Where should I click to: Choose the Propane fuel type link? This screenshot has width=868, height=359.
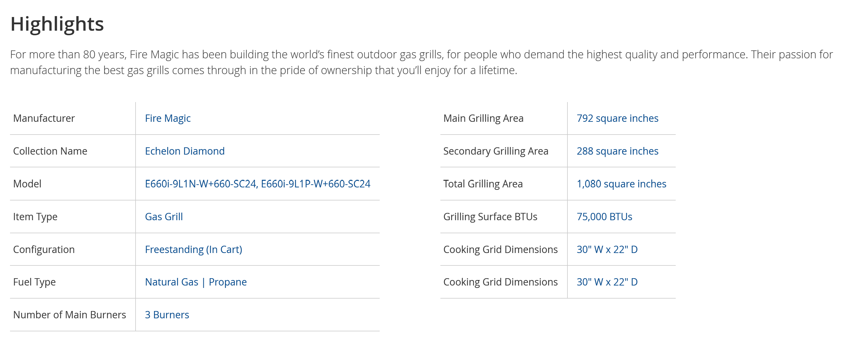[x=228, y=282]
